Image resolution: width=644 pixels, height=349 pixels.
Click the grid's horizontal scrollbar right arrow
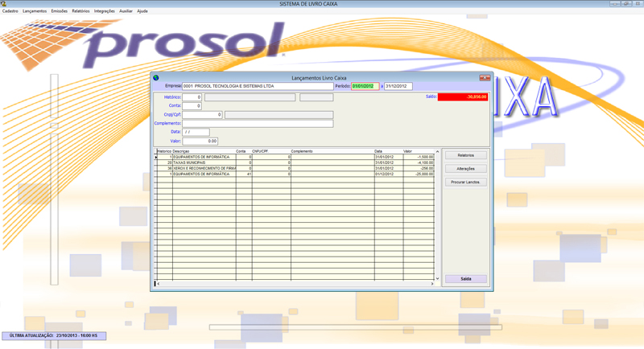coord(432,283)
